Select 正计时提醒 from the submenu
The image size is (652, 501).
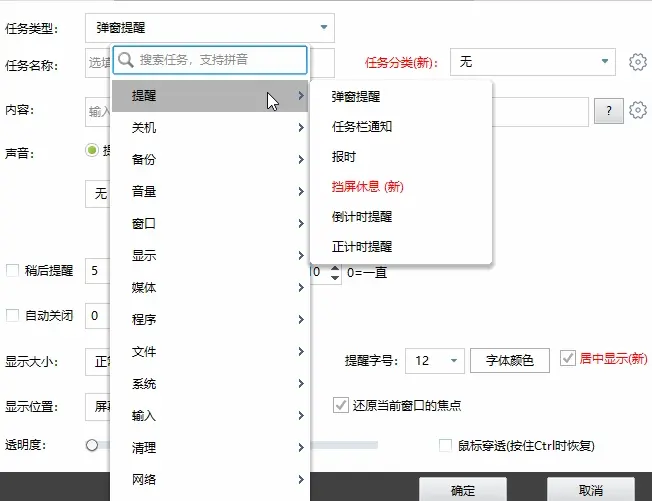(401, 247)
